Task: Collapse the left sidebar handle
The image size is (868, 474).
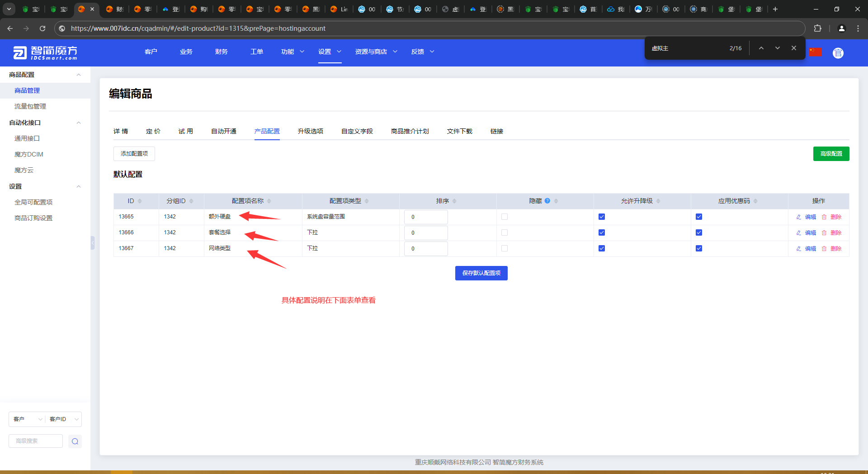Action: [92, 243]
